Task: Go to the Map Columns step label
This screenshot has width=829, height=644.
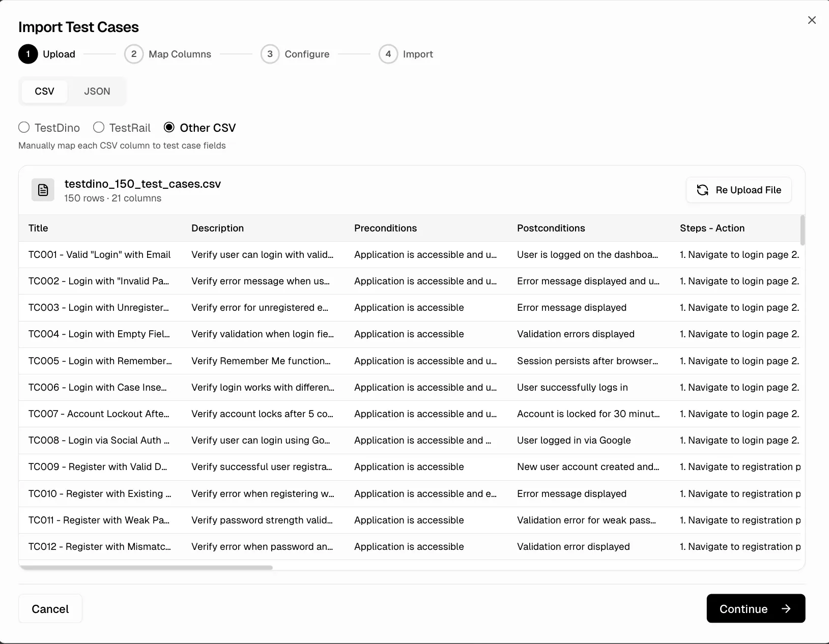Action: pos(180,54)
